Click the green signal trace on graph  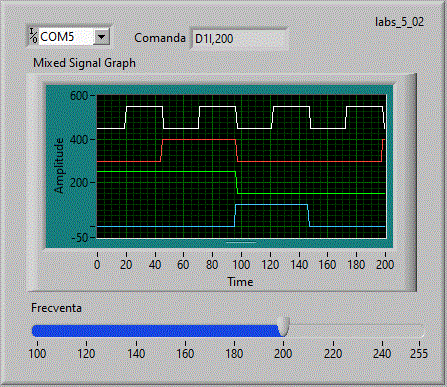[x=167, y=171]
